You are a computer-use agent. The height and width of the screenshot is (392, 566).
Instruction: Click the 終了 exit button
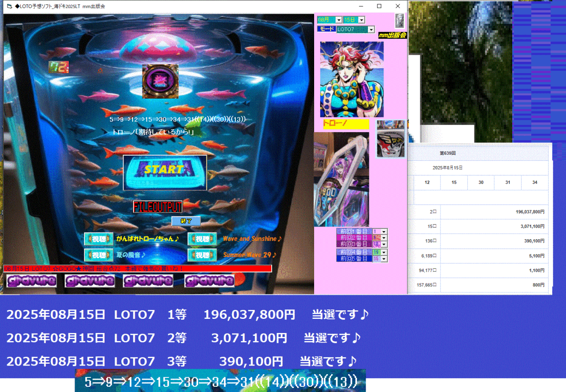pyautogui.click(x=186, y=221)
